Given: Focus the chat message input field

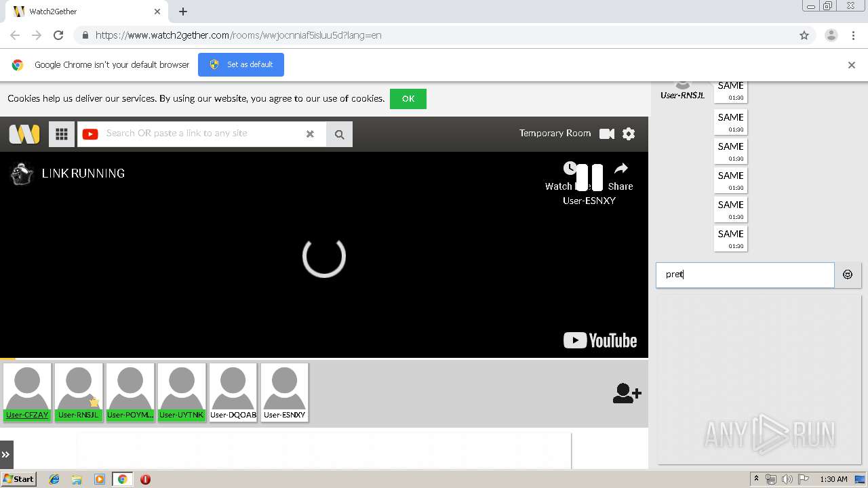Looking at the screenshot, I should point(745,274).
